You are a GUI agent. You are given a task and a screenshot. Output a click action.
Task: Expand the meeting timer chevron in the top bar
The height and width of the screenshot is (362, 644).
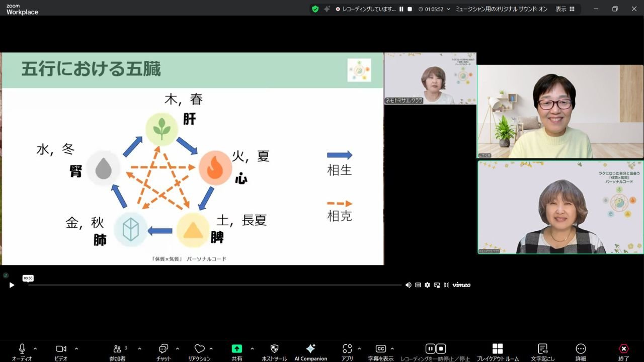(x=448, y=9)
